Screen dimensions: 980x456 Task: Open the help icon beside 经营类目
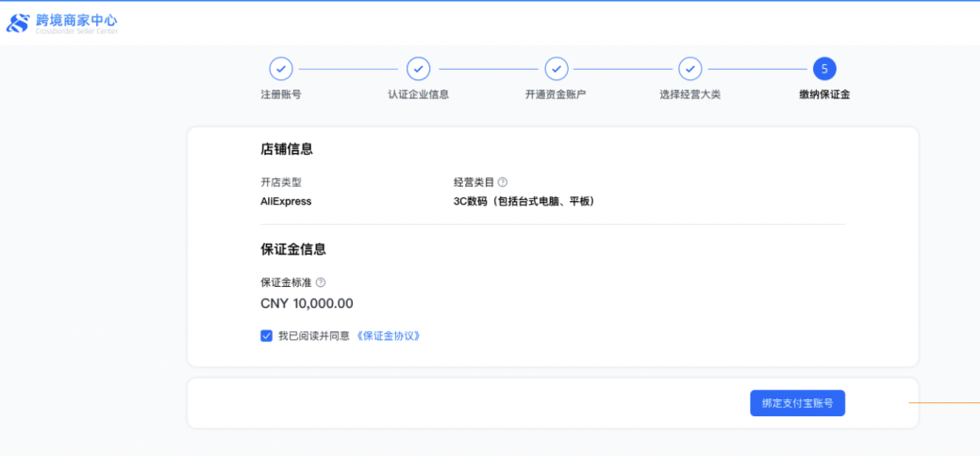tap(503, 182)
